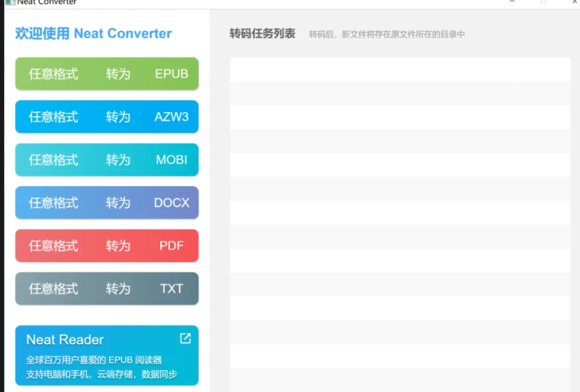Select the DOCX conversion button

107,202
